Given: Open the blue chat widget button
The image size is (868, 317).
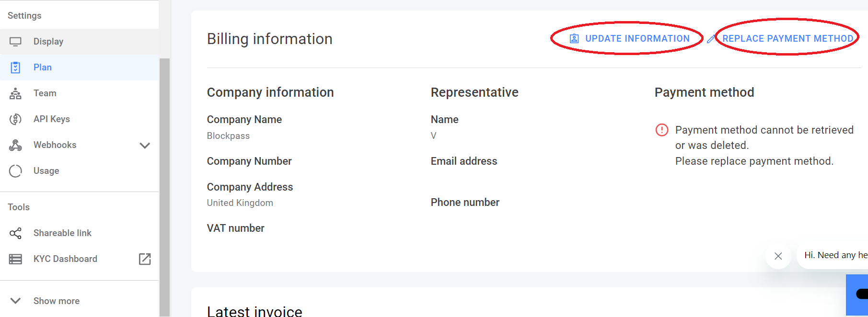Looking at the screenshot, I should point(857,294).
